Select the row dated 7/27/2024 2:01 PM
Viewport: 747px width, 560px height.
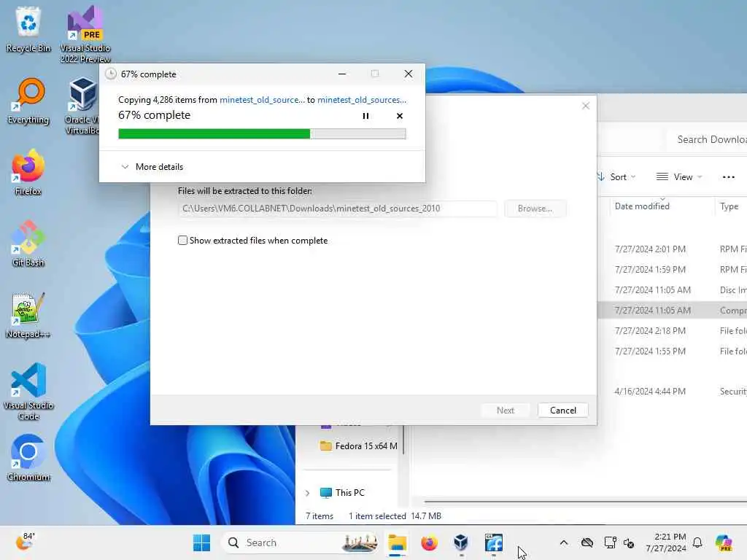point(672,249)
